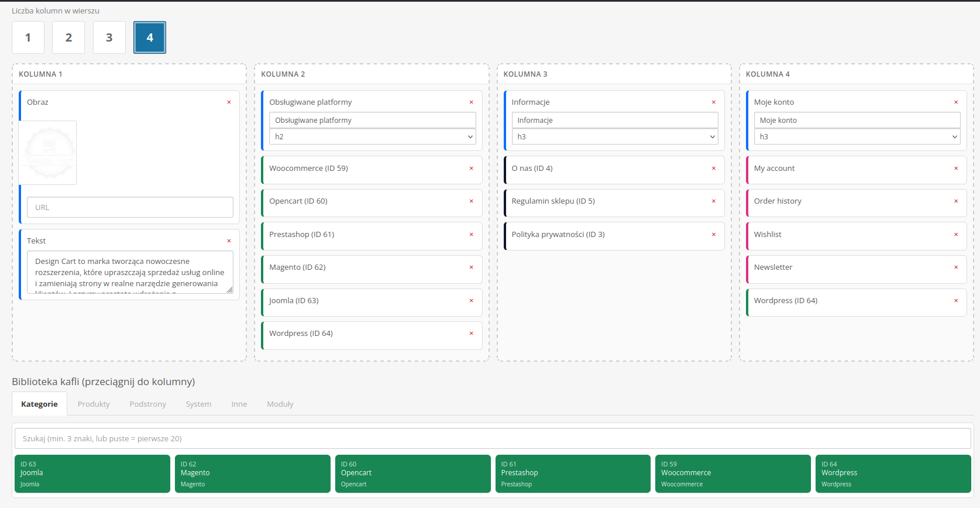The height and width of the screenshot is (508, 980).
Task: Remove the Order history tile
Action: (956, 201)
